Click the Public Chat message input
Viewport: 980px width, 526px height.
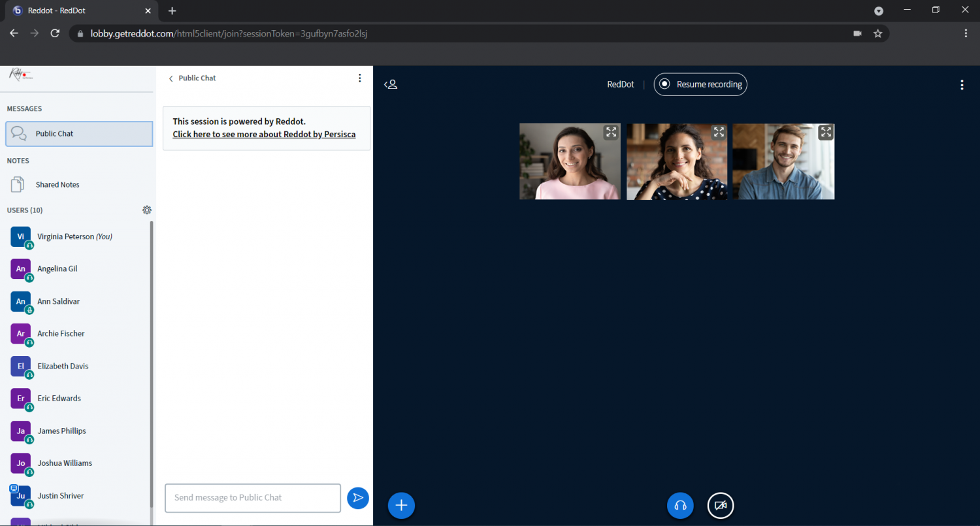pos(253,498)
